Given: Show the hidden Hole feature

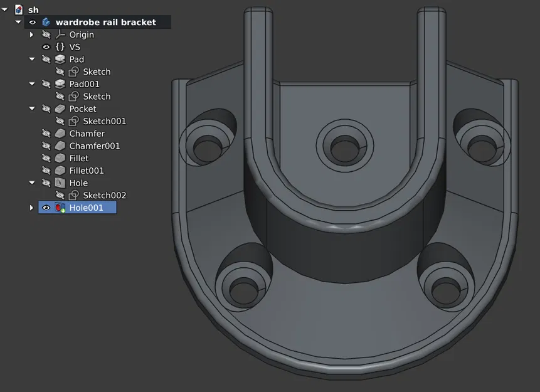Looking at the screenshot, I should pos(46,183).
